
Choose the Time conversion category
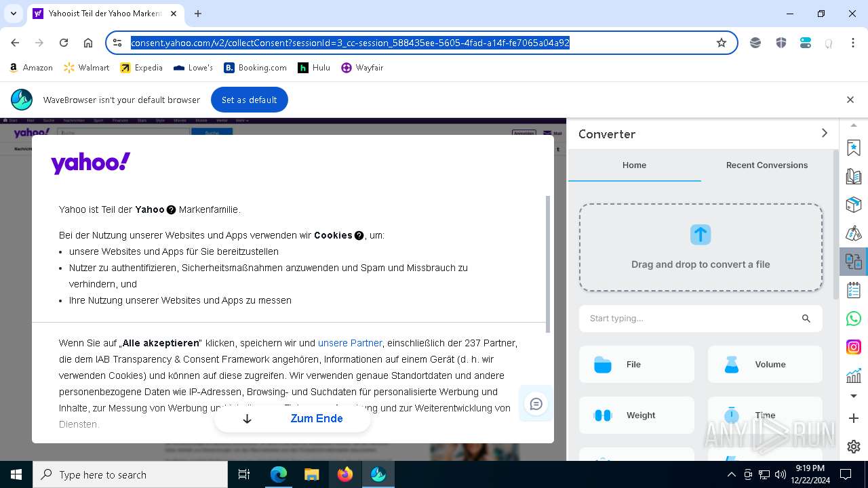pos(765,415)
